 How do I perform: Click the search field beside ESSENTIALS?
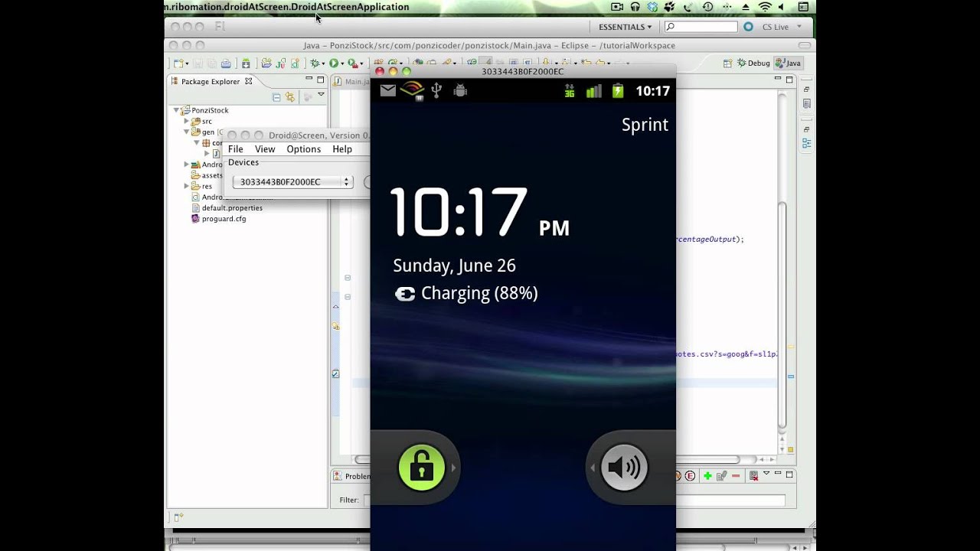[701, 27]
